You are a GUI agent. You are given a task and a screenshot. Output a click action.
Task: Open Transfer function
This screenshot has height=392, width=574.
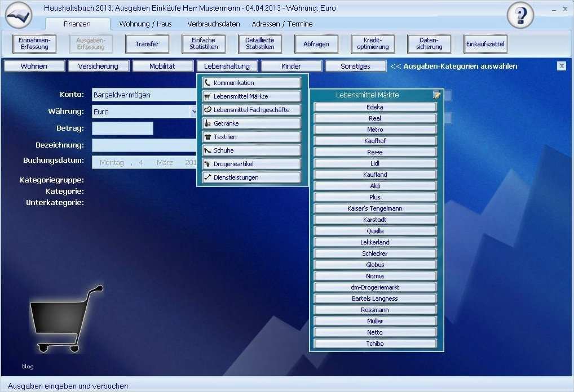point(147,44)
